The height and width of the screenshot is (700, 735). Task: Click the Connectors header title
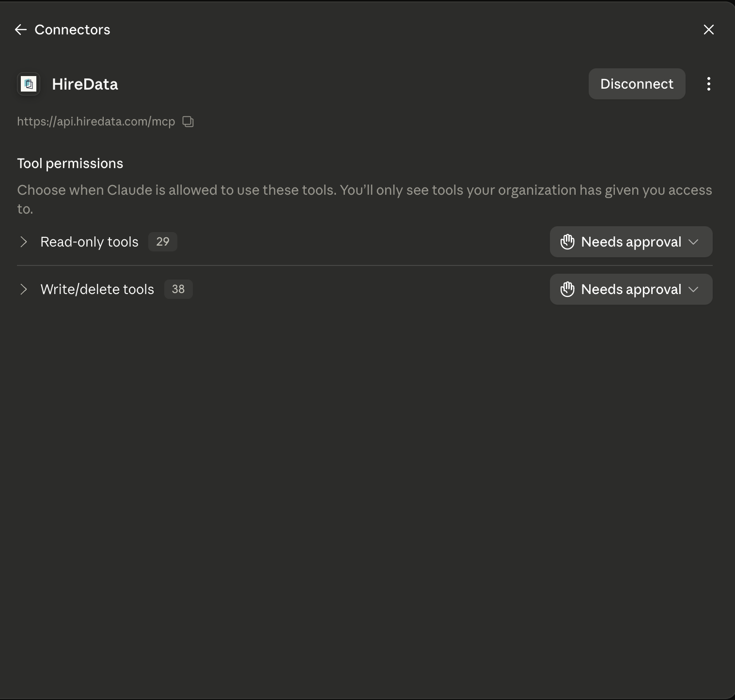[x=72, y=30]
